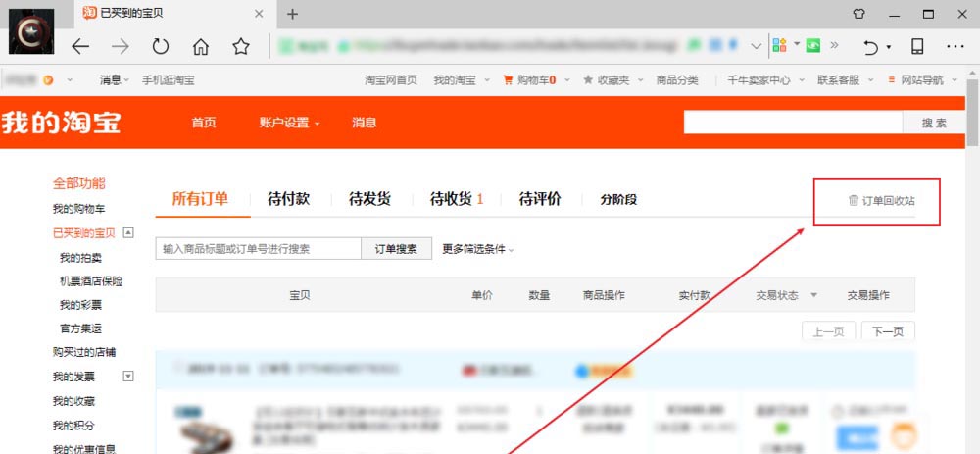Click the user avatar in the browser corner
Screen dimensions: 980x454
pyautogui.click(x=31, y=31)
